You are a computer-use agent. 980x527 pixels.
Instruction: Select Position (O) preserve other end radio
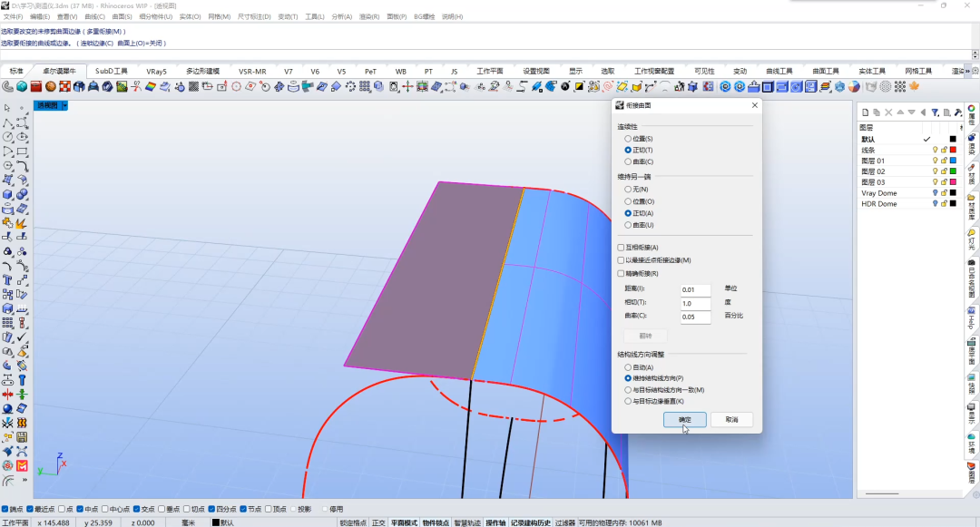(x=628, y=201)
